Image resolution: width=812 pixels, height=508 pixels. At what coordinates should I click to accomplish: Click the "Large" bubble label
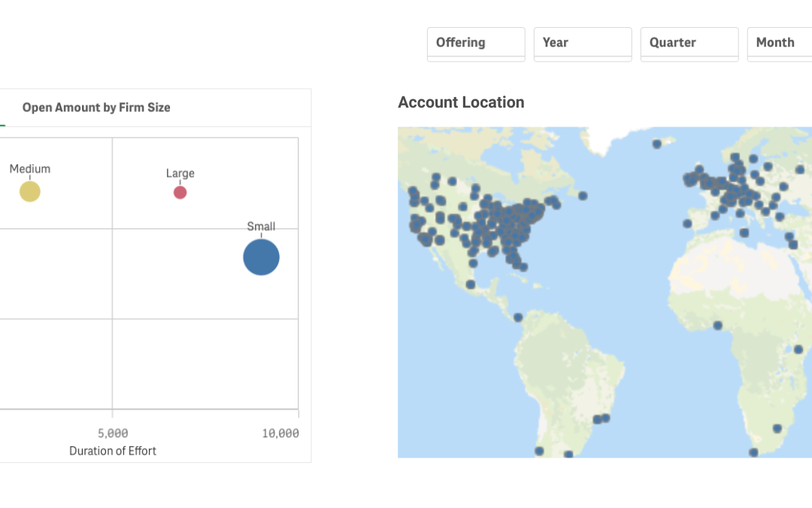point(180,173)
